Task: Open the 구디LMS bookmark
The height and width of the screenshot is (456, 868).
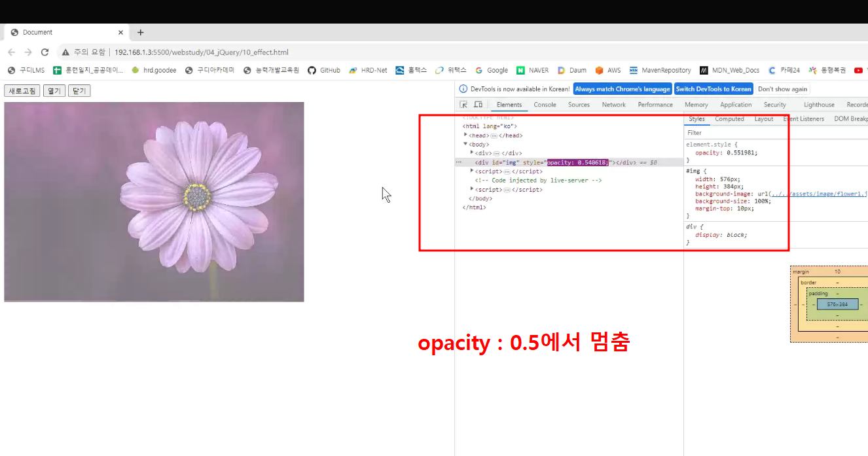Action: [26, 70]
